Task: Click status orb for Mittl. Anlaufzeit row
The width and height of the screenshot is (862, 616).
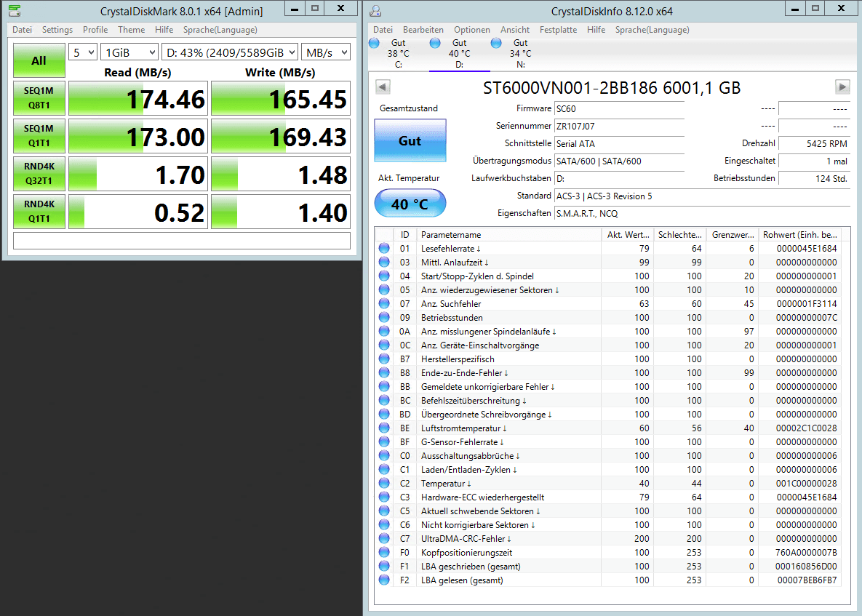Action: pyautogui.click(x=384, y=262)
